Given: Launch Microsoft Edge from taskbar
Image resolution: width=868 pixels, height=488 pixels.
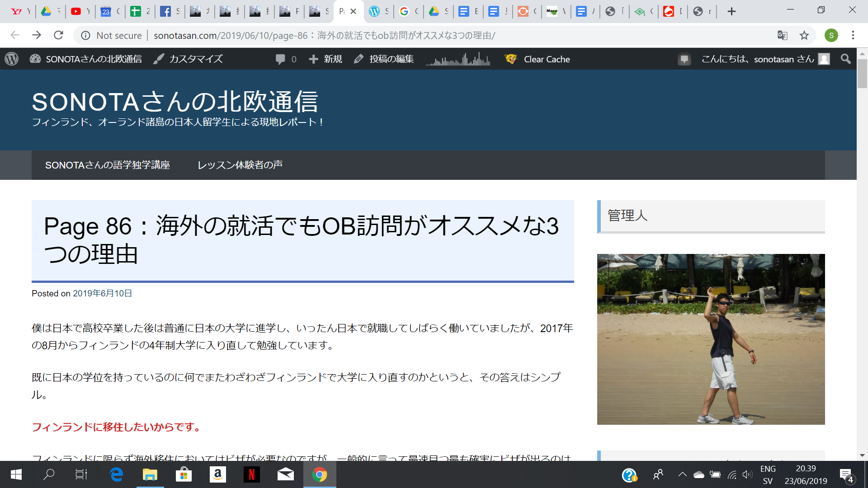Looking at the screenshot, I should 116,474.
